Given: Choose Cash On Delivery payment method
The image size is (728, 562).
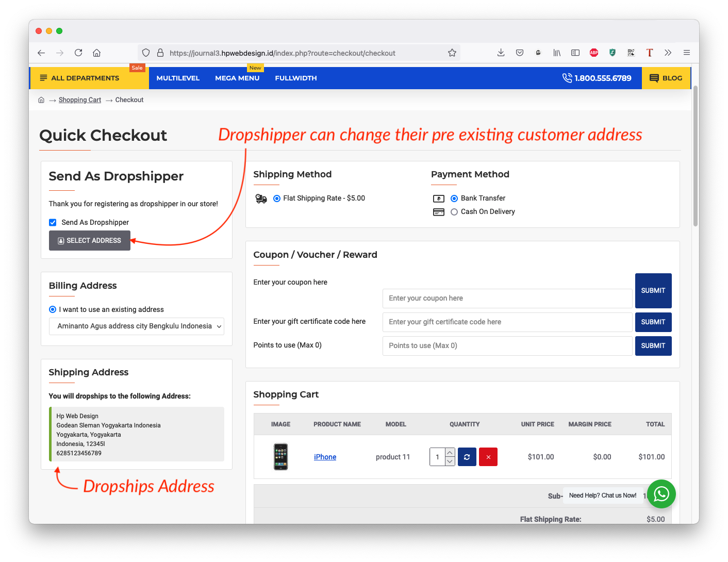Looking at the screenshot, I should click(x=454, y=212).
